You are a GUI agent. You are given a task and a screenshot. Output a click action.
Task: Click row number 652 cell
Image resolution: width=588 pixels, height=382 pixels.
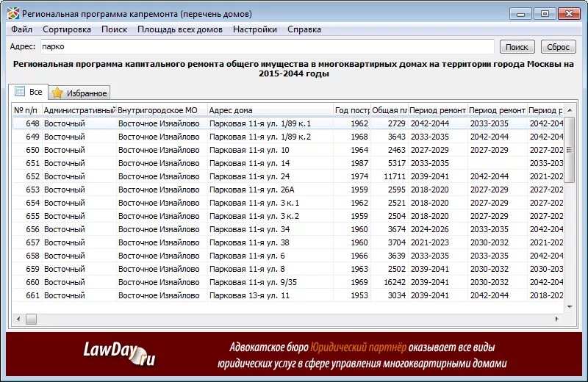[x=27, y=176]
